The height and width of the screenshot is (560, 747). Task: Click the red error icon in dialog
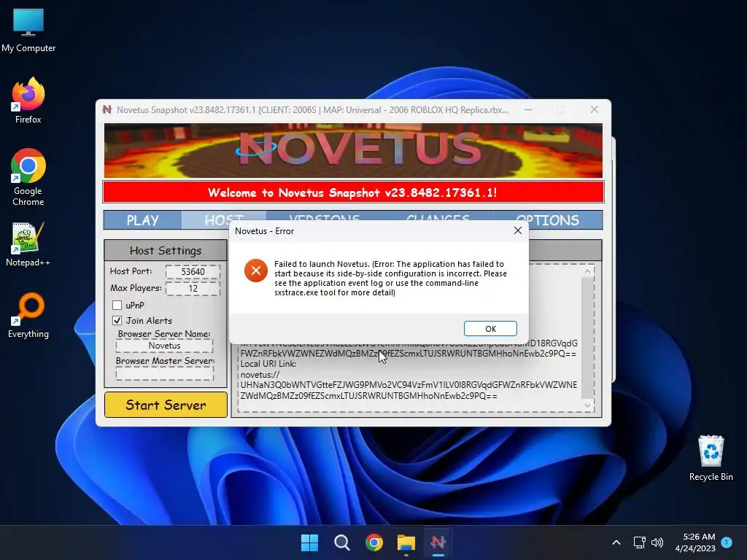(x=256, y=271)
